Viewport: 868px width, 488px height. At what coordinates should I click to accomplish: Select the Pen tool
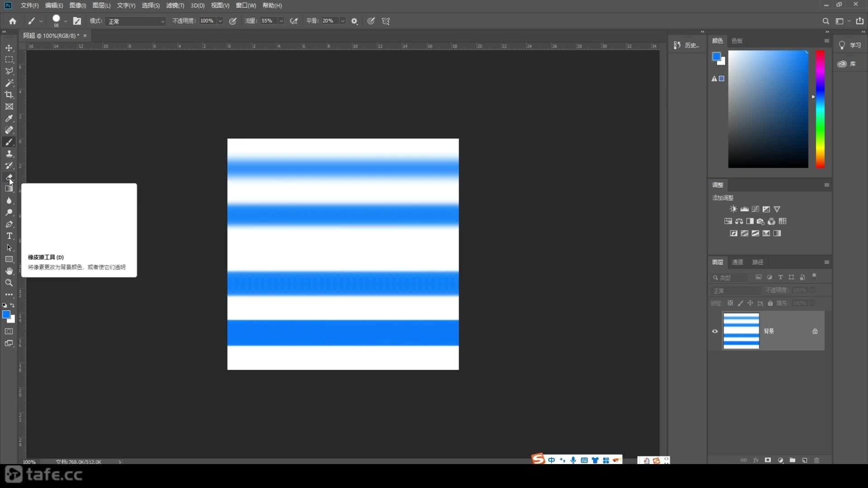[9, 224]
